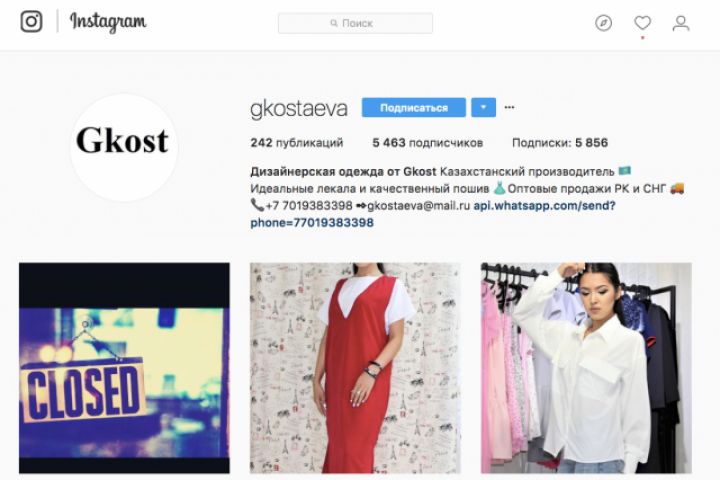Open the white shirt post thumbnail
Screen dimensions: 720x480
click(586, 368)
